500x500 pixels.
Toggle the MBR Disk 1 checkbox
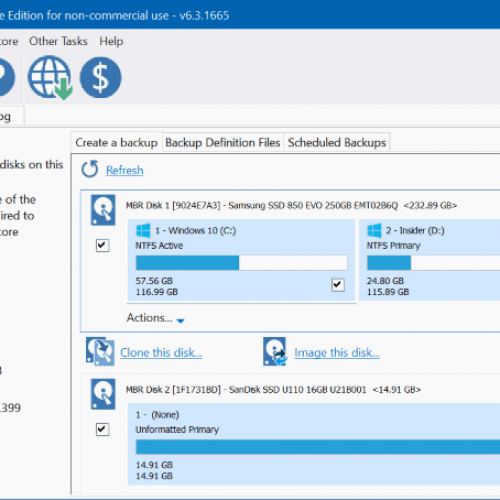click(x=102, y=245)
